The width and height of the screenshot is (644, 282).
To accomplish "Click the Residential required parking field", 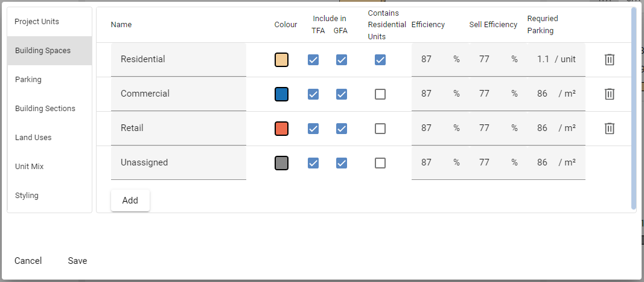I will [x=543, y=60].
